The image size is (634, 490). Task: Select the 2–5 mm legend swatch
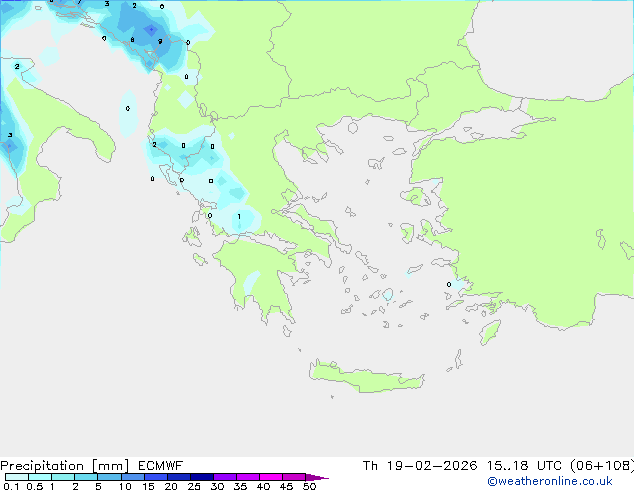[86, 477]
